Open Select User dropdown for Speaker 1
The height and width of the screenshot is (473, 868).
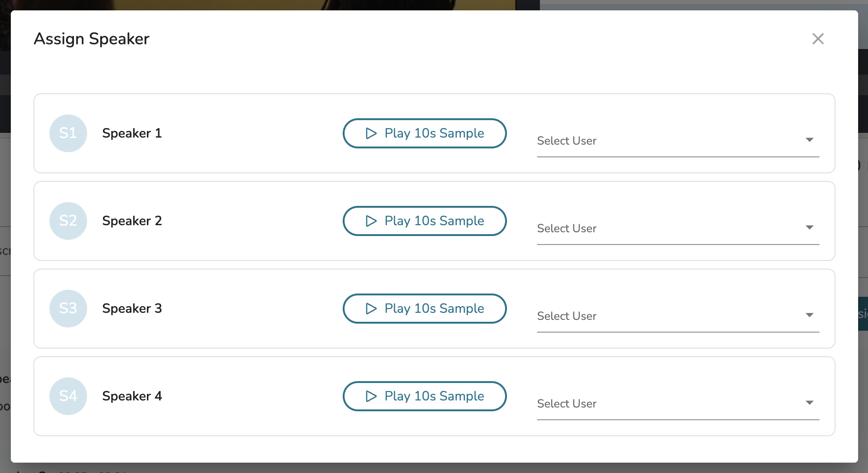(677, 141)
